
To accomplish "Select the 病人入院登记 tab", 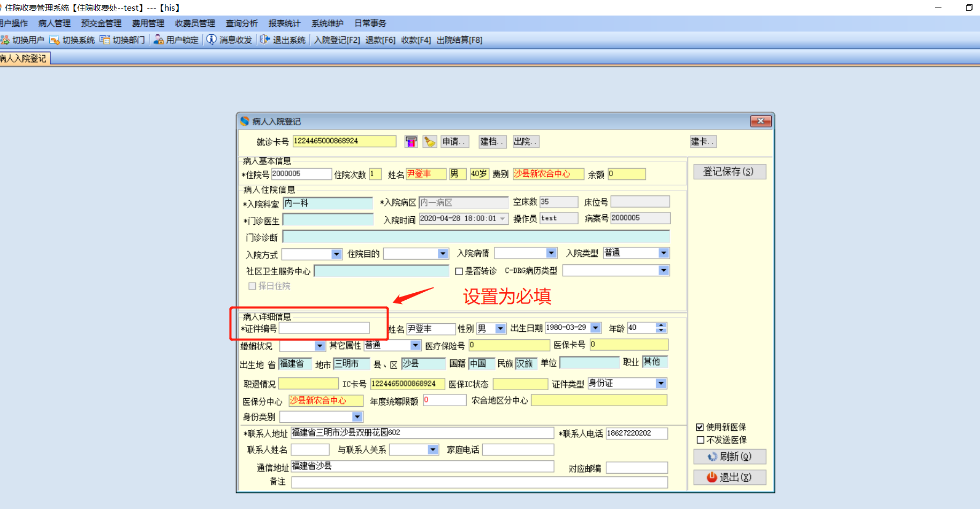I will pyautogui.click(x=24, y=58).
